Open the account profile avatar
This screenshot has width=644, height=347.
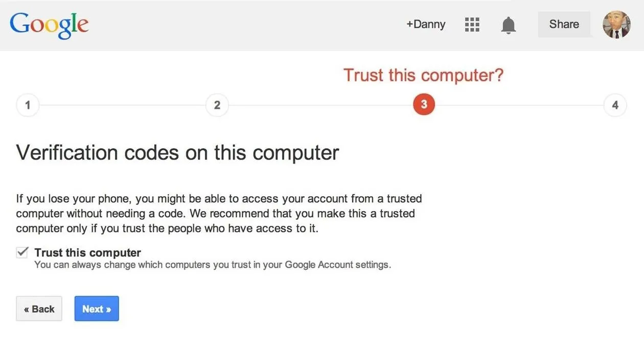pos(616,25)
